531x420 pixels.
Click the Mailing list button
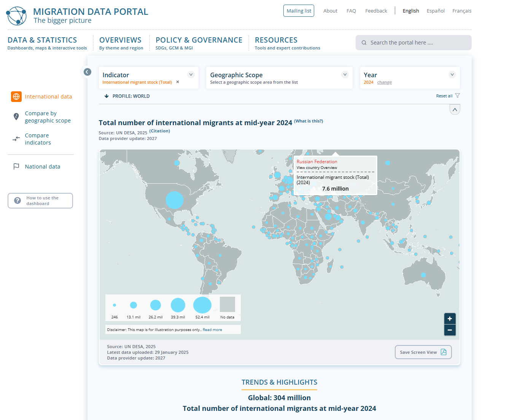pos(299,11)
